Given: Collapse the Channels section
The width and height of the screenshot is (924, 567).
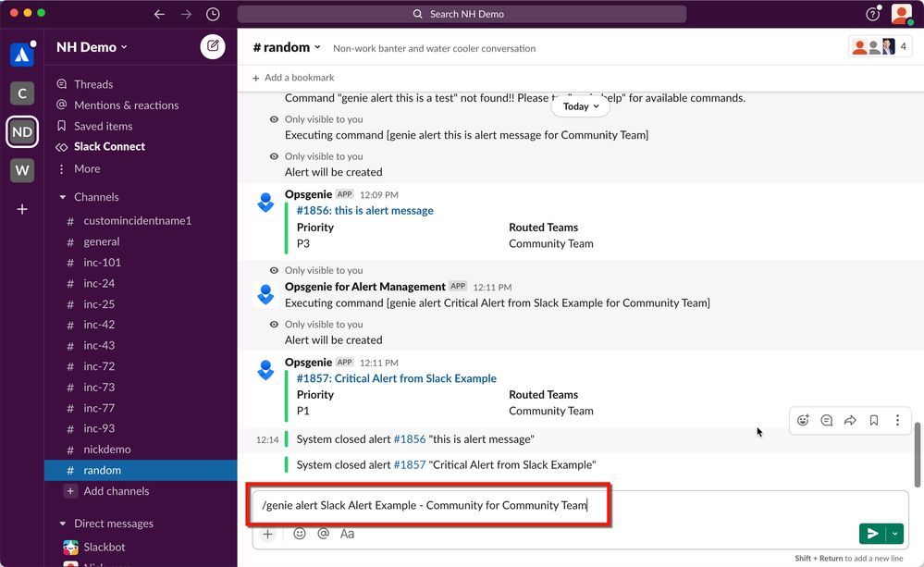Looking at the screenshot, I should pos(63,197).
